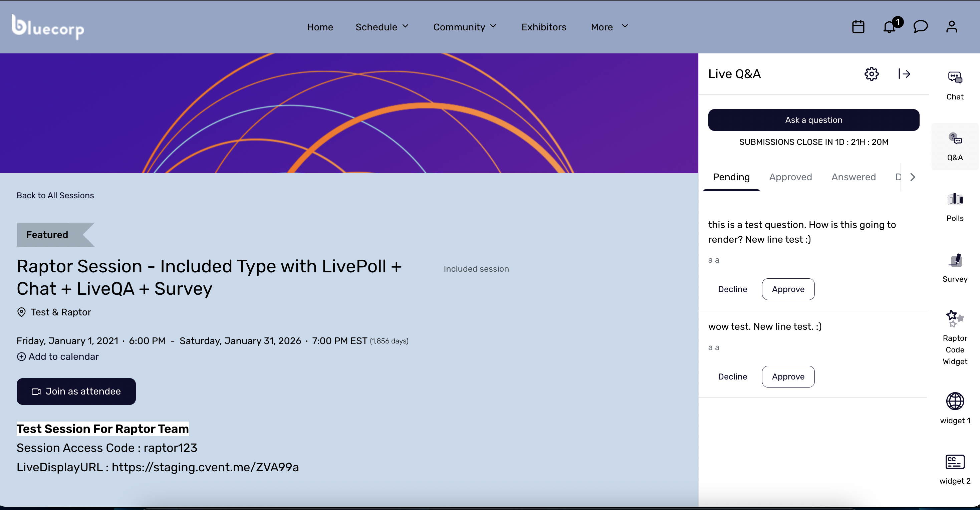Image resolution: width=980 pixels, height=510 pixels.
Task: Open the messages speech bubble icon
Action: click(921, 27)
